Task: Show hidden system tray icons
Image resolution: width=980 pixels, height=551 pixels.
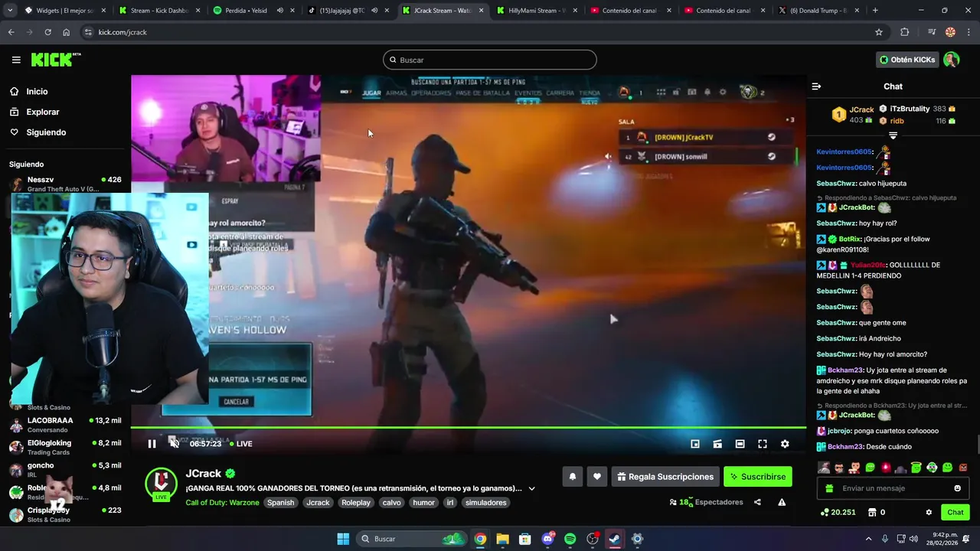Action: tap(870, 539)
